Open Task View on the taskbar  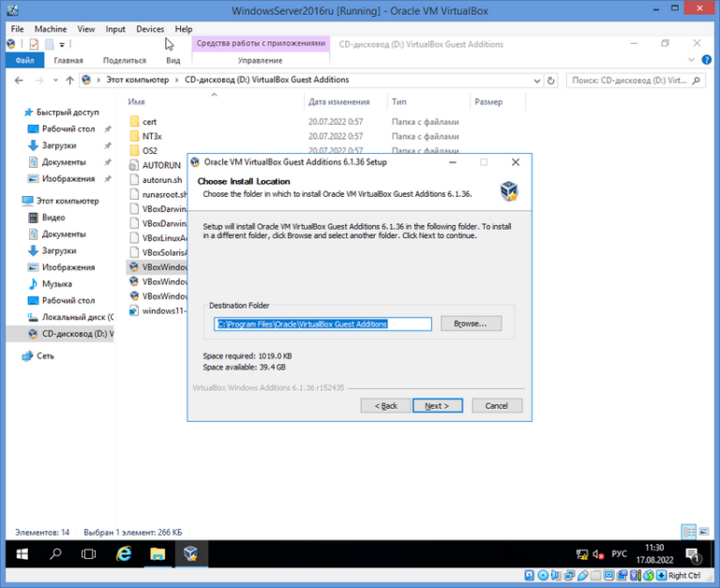pos(89,553)
